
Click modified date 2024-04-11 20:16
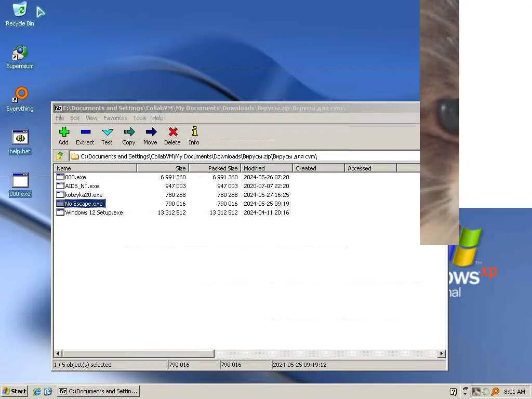click(267, 212)
